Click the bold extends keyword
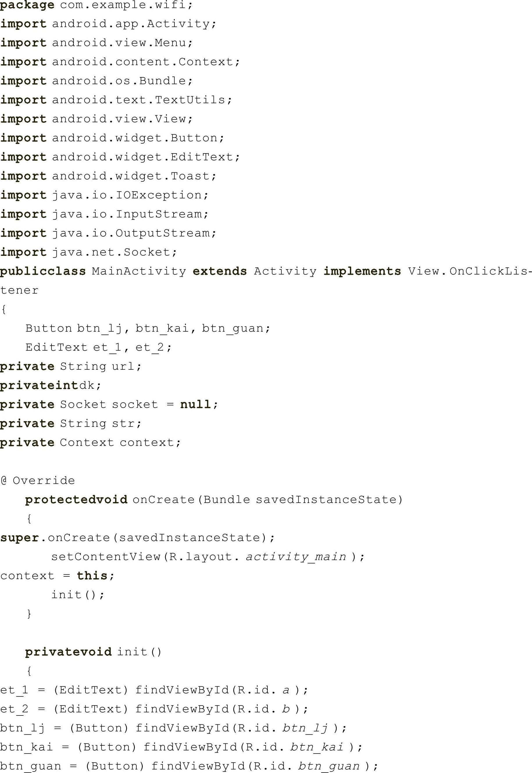Viewport: 532px width, 773px height. click(x=220, y=271)
